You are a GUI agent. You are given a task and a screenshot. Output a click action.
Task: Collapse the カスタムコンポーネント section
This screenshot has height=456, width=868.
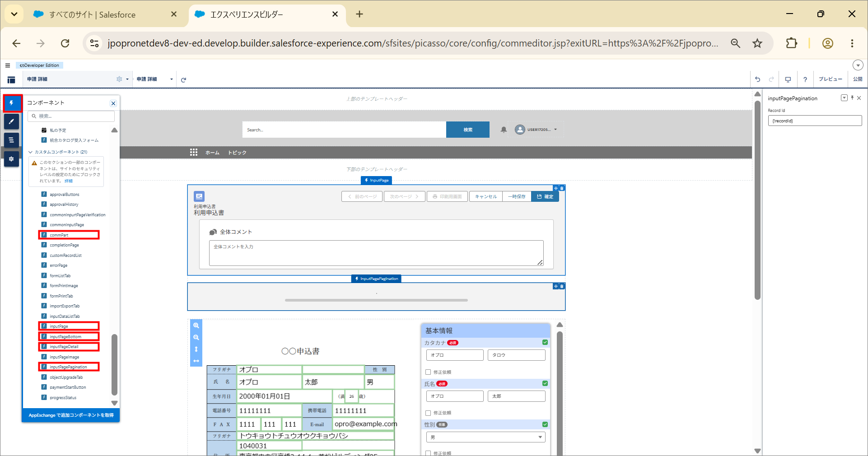[30, 152]
